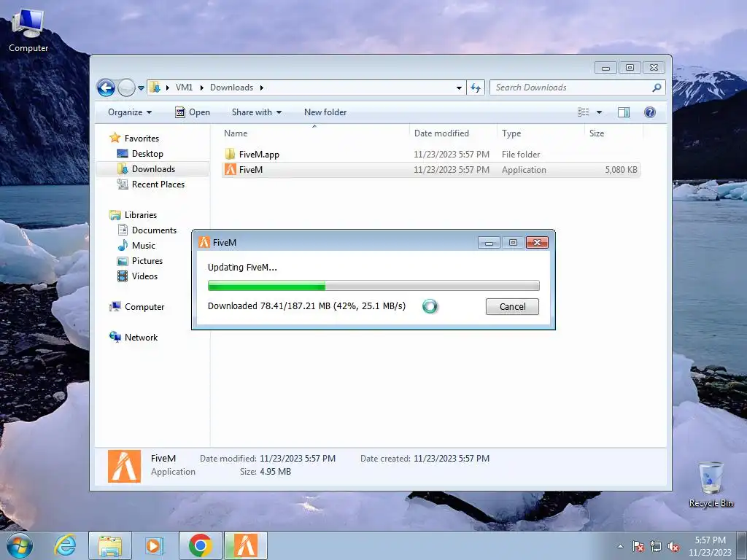Click the volume speaker tray icon
747x560 pixels.
pyautogui.click(x=673, y=546)
